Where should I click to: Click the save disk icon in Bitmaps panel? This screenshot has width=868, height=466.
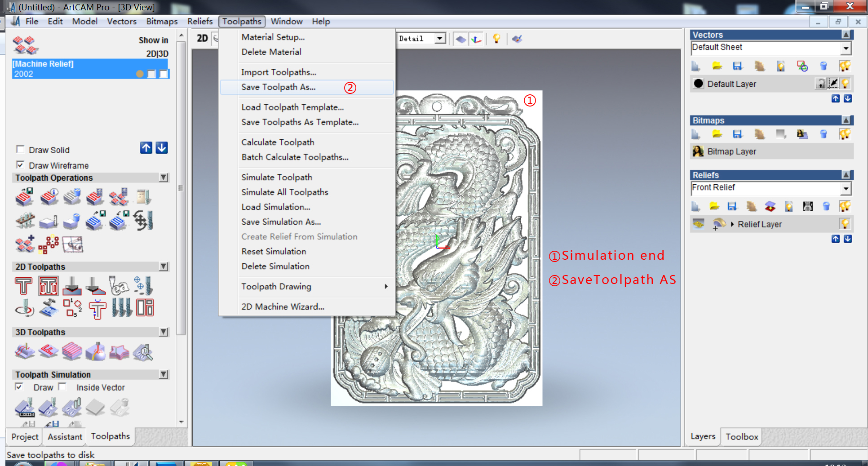tap(737, 134)
